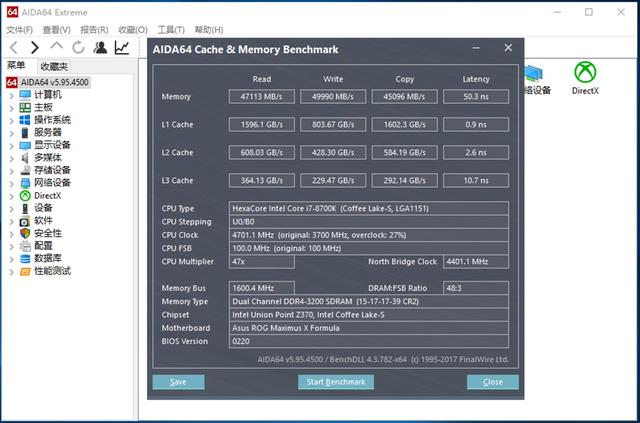Screen dimensions: 640x423
Task: Click the 服务器 icon in tree
Action: (25, 133)
